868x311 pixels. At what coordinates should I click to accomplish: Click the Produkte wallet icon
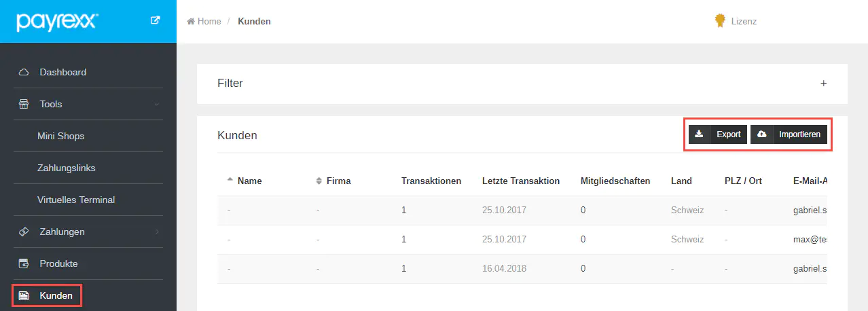pos(24,263)
